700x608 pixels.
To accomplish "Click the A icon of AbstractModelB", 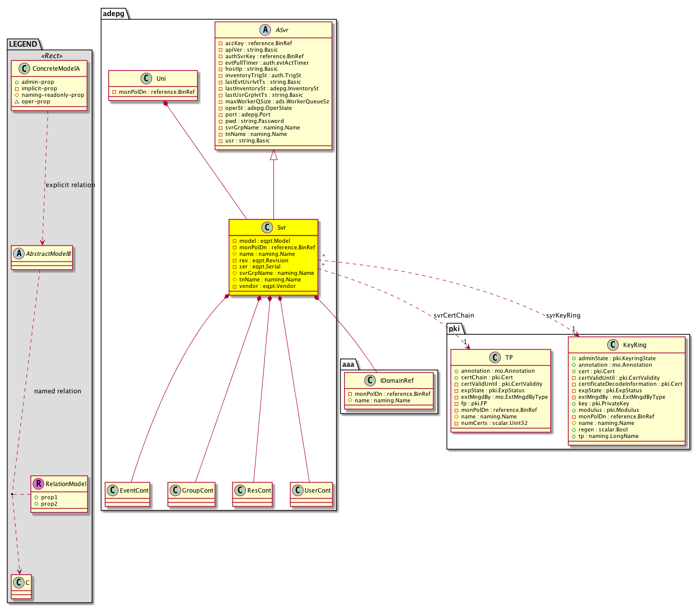I will pos(19,254).
